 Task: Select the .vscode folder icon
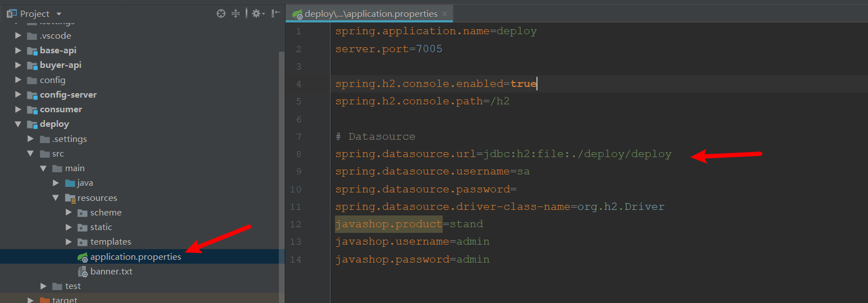click(x=32, y=36)
